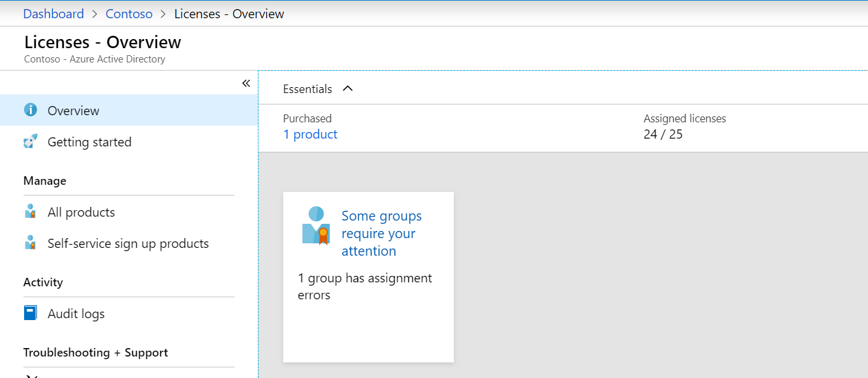Image resolution: width=868 pixels, height=378 pixels.
Task: Click the Overview info icon in sidebar
Action: 31,110
